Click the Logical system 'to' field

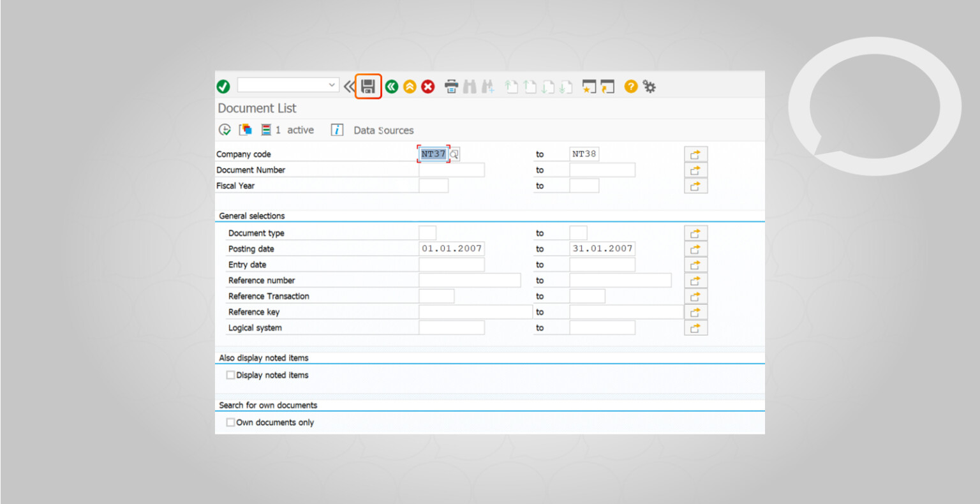[x=602, y=328]
